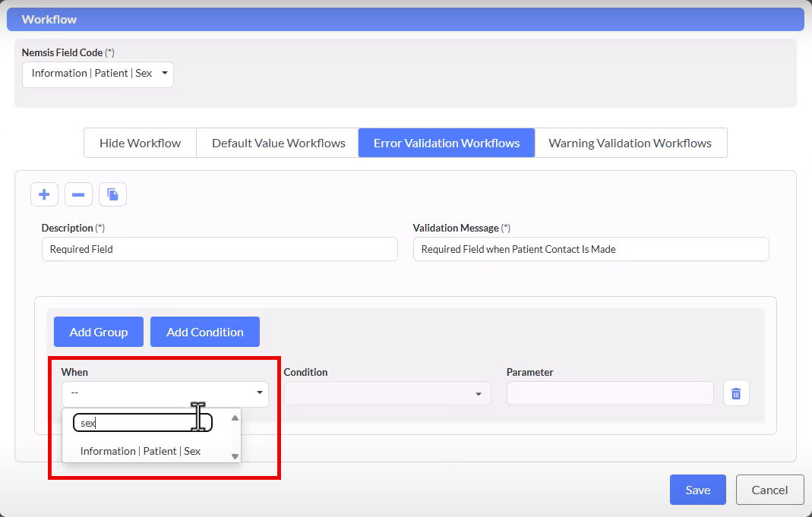The height and width of the screenshot is (517, 812).
Task: Click the plus icon to add workflow
Action: 44,195
